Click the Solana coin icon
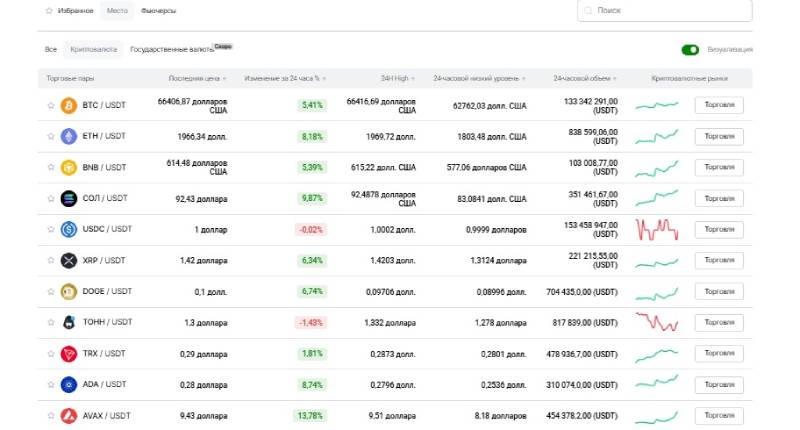The width and height of the screenshot is (800, 430). coord(69,198)
